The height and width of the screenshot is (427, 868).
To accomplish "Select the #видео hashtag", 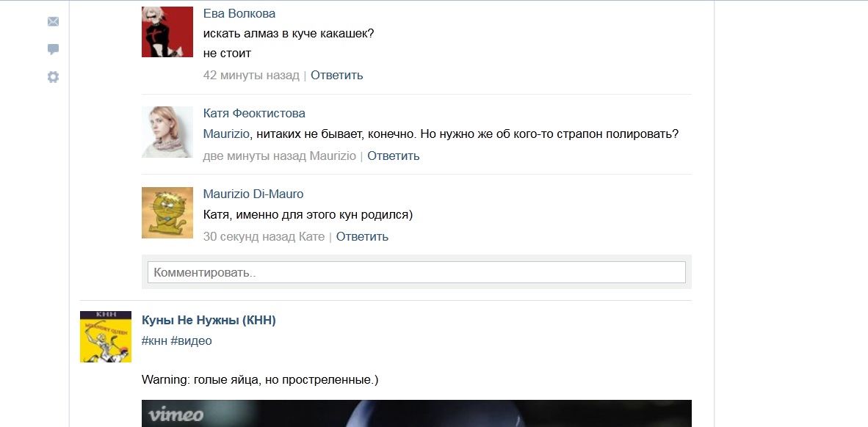I will [191, 340].
